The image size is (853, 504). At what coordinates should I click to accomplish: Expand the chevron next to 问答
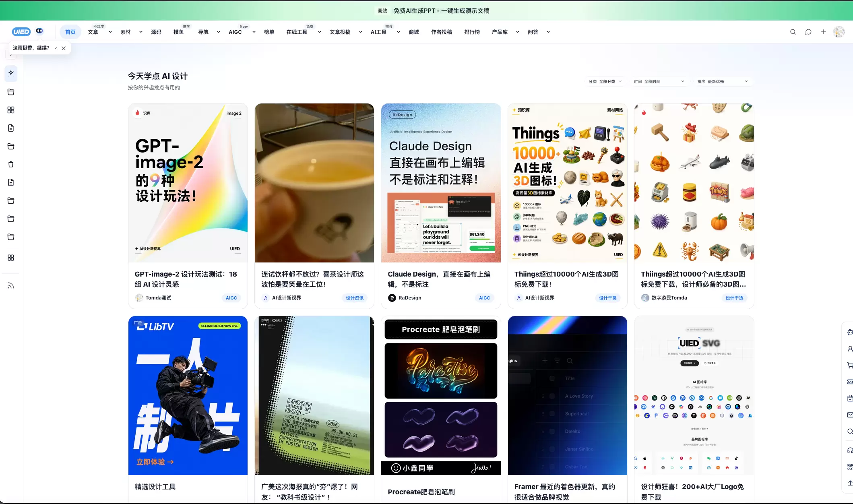click(x=548, y=32)
